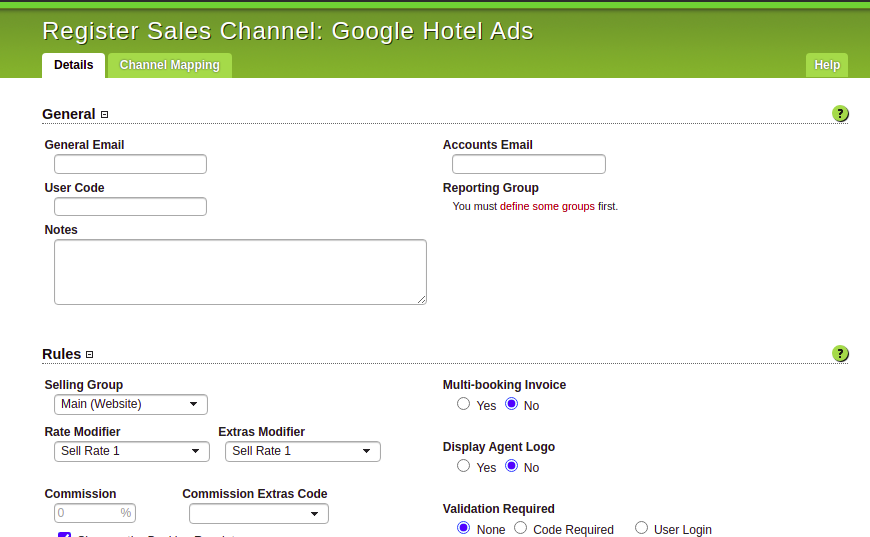This screenshot has height=537, width=870.
Task: Select No for Display Agent Logo
Action: 512,466
